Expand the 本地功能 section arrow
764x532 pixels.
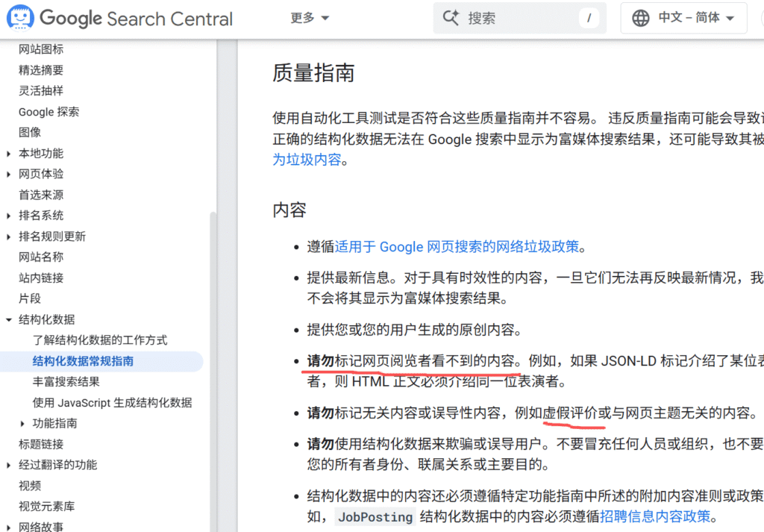[8, 154]
